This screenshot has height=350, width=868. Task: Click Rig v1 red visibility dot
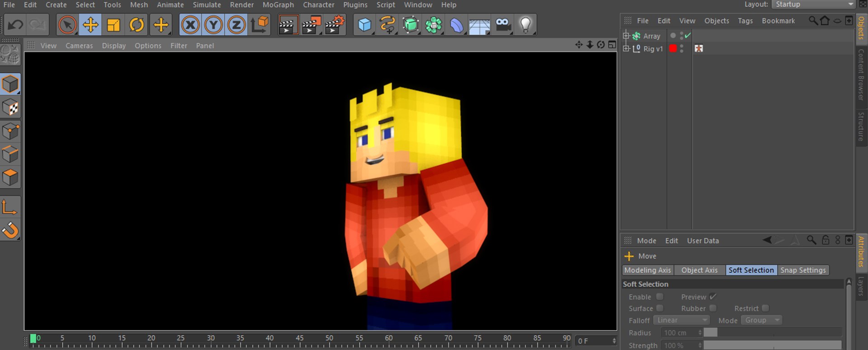click(673, 48)
